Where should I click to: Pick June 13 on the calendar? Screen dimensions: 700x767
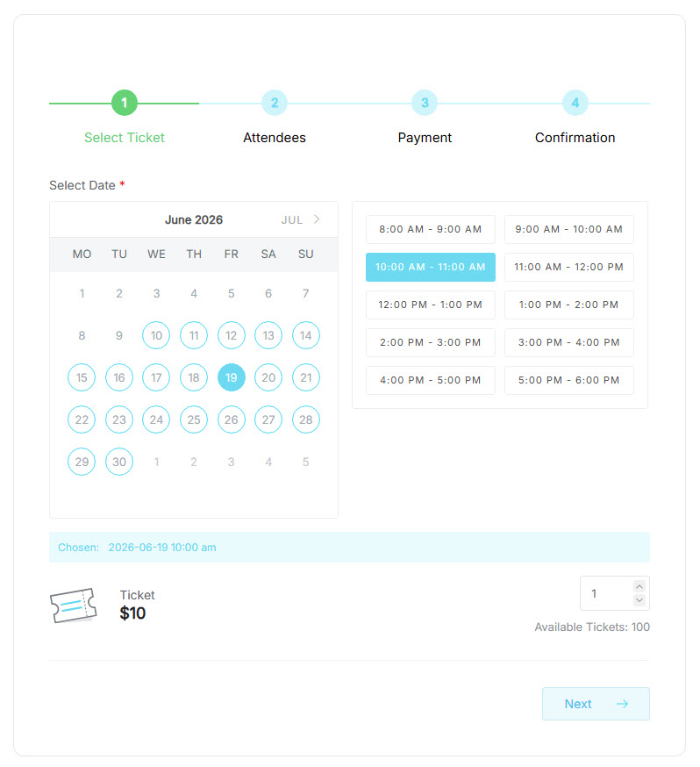click(268, 335)
